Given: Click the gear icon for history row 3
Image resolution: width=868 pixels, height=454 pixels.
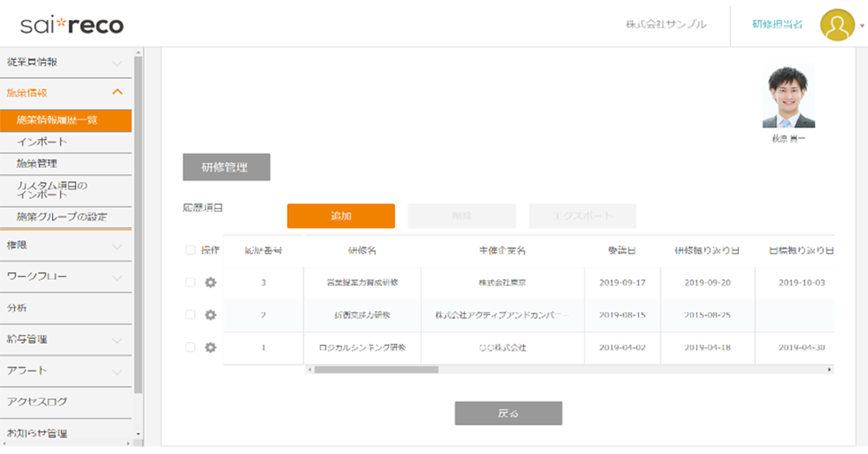Looking at the screenshot, I should (x=211, y=283).
